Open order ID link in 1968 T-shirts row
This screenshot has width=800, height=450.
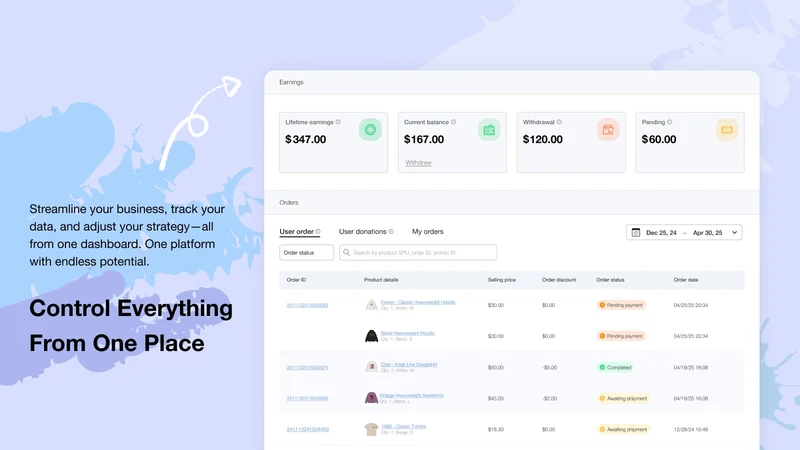tap(307, 429)
